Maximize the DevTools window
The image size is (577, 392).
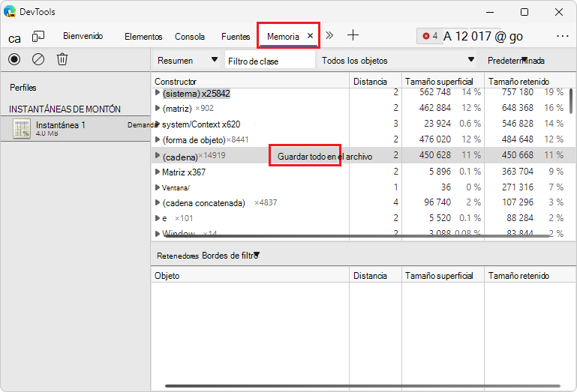(524, 12)
